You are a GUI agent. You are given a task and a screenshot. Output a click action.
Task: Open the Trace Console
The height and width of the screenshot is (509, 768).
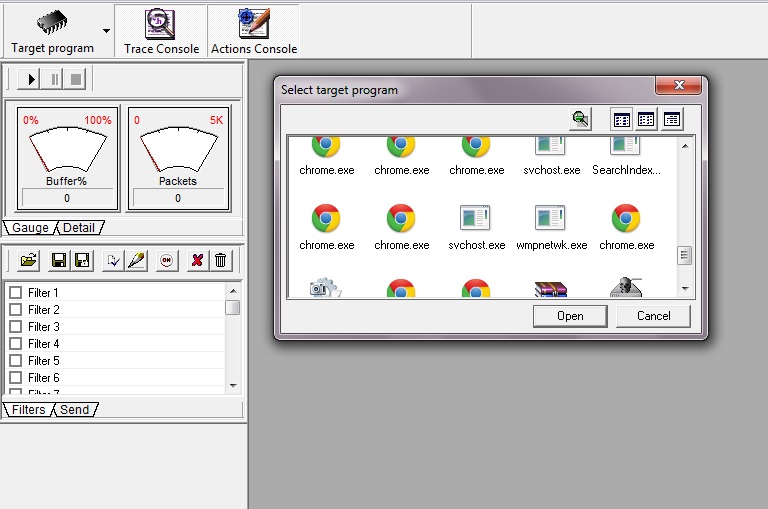[x=161, y=31]
